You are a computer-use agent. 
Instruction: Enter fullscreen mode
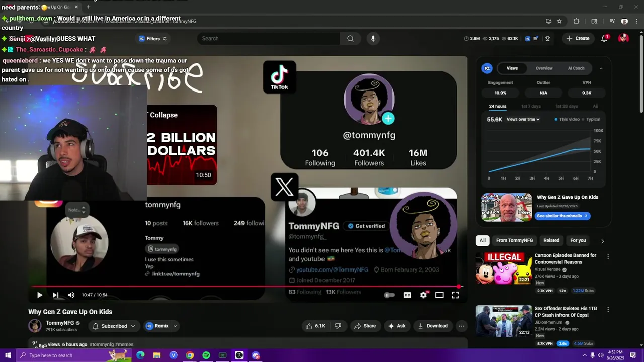[x=455, y=295]
